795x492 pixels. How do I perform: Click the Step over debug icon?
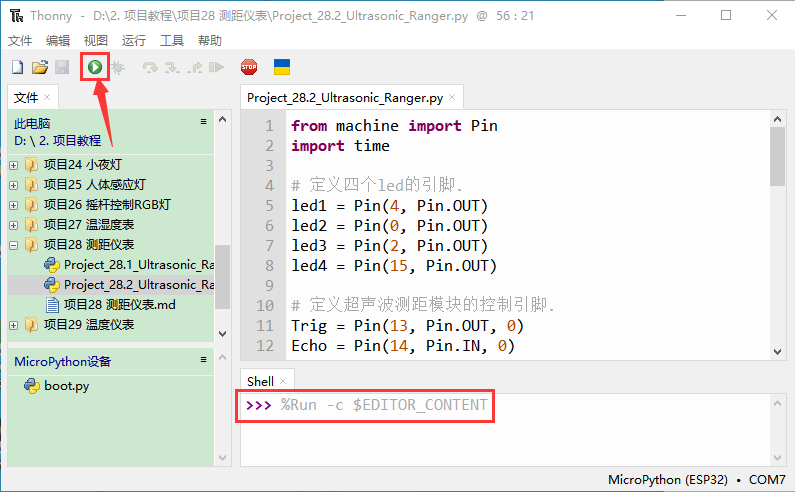coord(151,68)
